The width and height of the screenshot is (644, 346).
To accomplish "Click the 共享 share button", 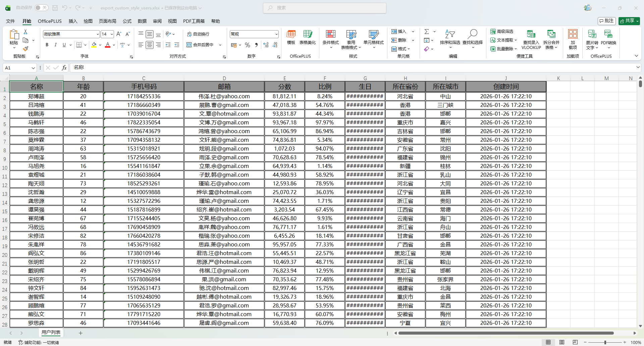I will coord(629,21).
